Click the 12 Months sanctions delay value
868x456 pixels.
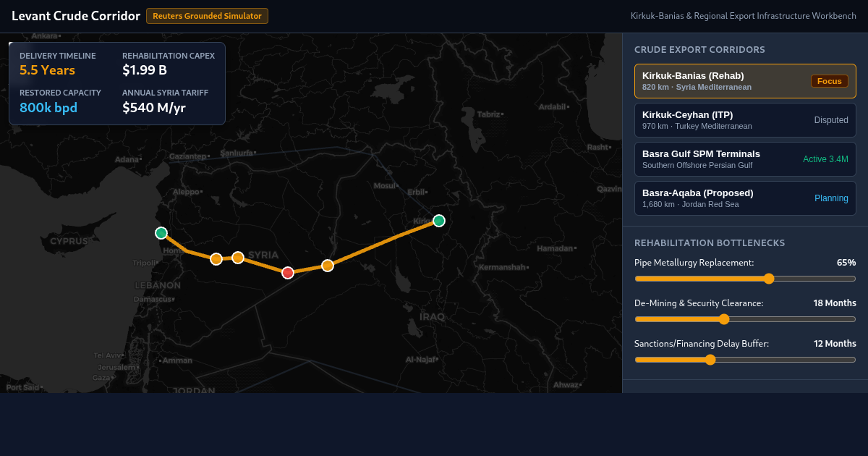(x=835, y=344)
